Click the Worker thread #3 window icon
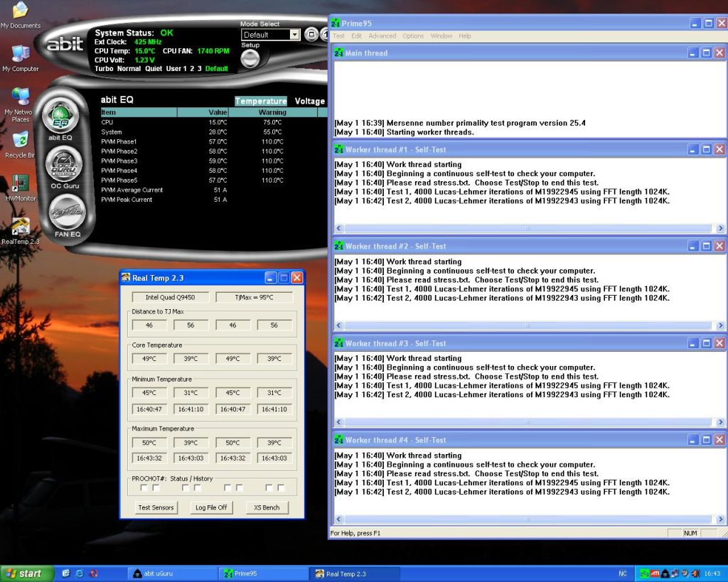Screen dimensions: 728x582 pos(339,343)
